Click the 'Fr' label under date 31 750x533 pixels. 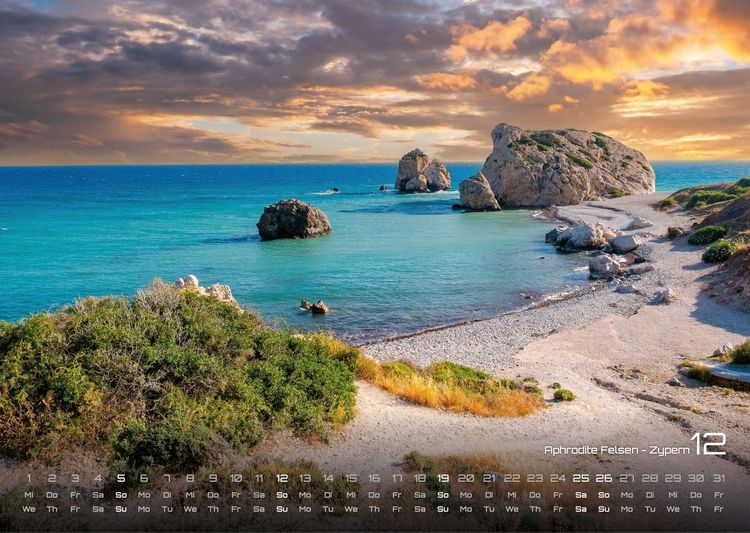(x=719, y=510)
